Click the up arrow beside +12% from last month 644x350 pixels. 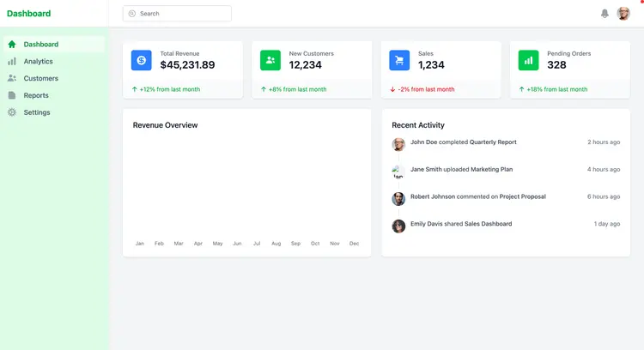click(134, 89)
